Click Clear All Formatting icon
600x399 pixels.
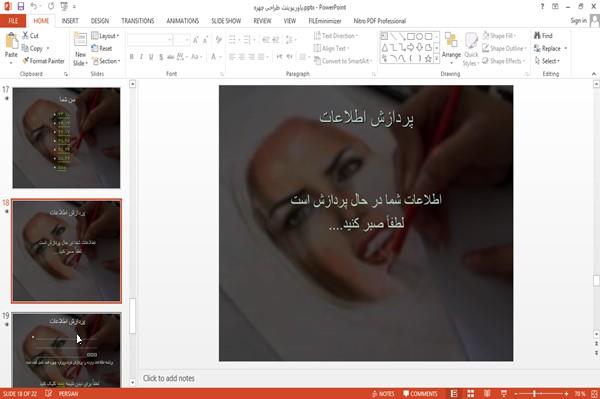coord(218,39)
